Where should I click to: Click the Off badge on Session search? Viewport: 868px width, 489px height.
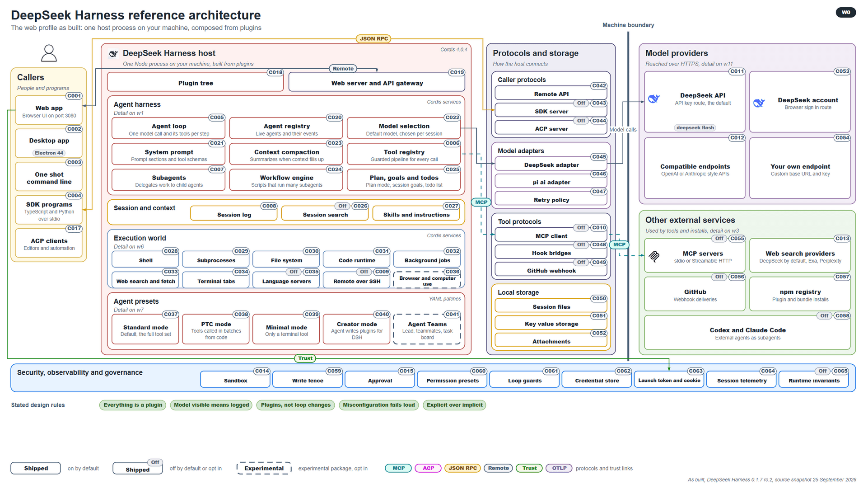342,206
